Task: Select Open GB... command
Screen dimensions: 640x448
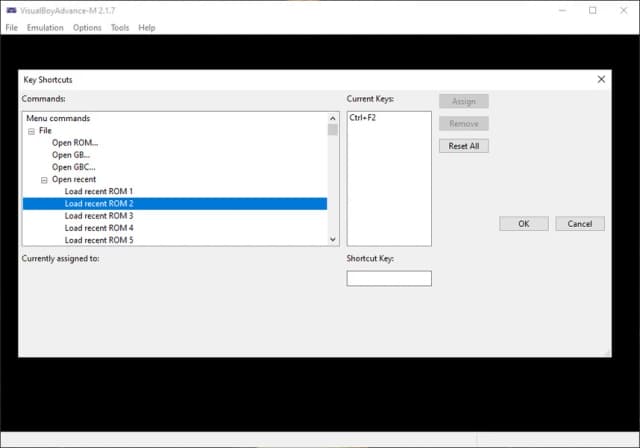Action: pyautogui.click(x=71, y=155)
